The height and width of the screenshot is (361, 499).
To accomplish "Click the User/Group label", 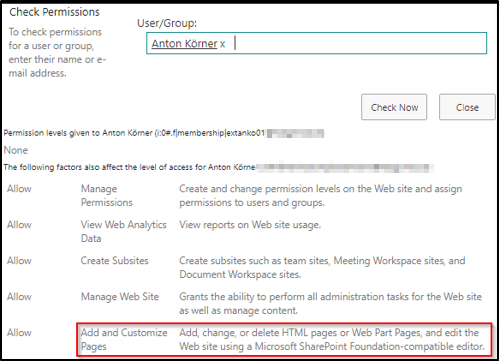I will pyautogui.click(x=167, y=23).
